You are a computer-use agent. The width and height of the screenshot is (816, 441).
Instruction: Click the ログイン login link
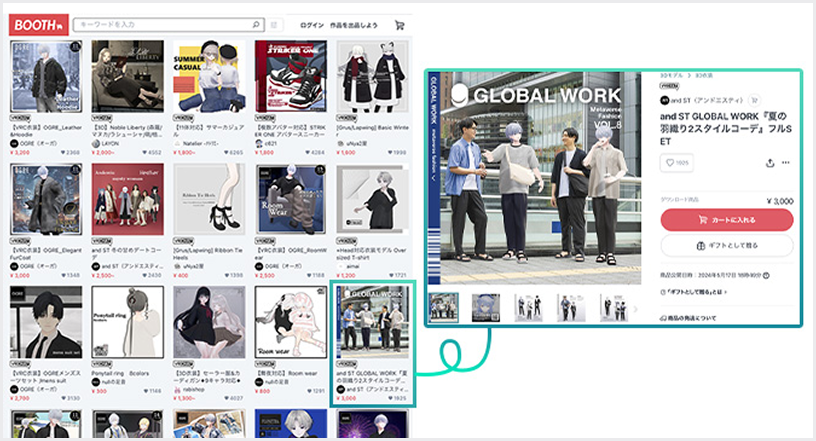(312, 25)
